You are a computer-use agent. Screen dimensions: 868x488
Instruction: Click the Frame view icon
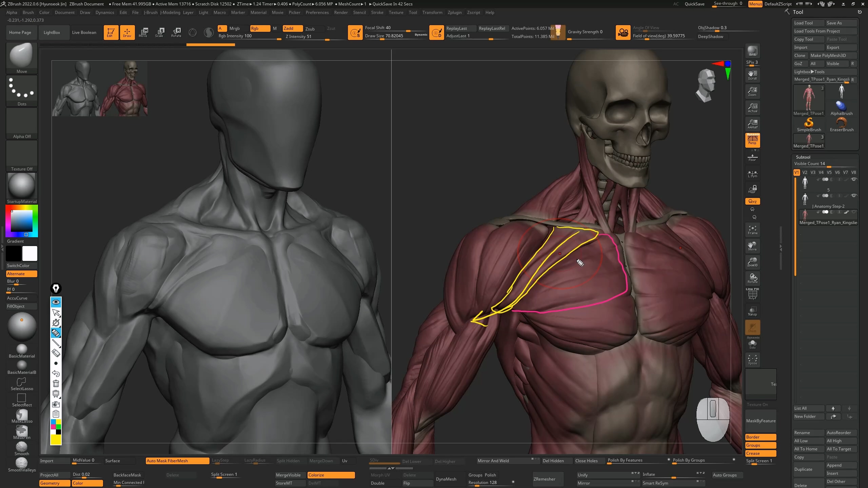(x=752, y=230)
